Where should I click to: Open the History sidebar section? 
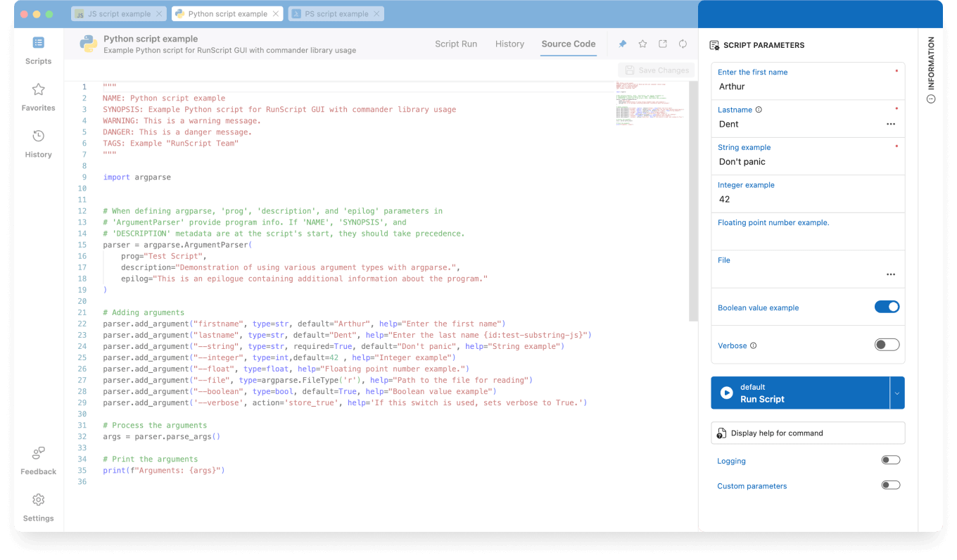38,144
